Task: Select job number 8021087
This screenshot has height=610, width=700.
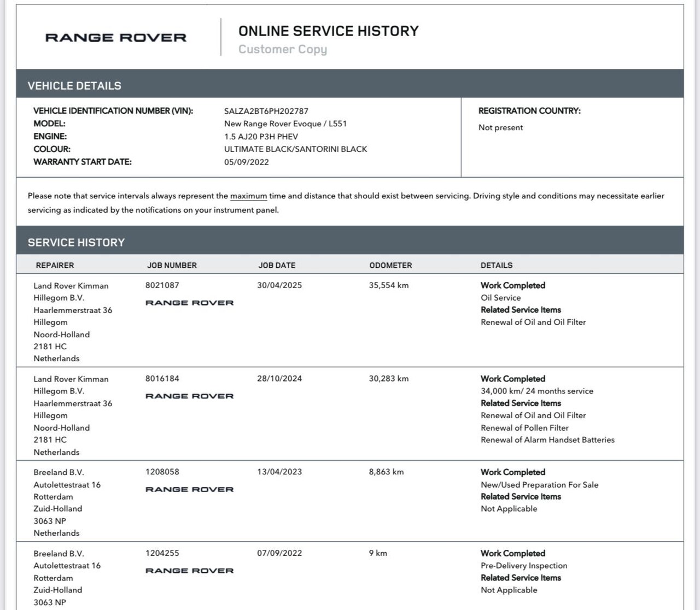Action: [x=162, y=285]
